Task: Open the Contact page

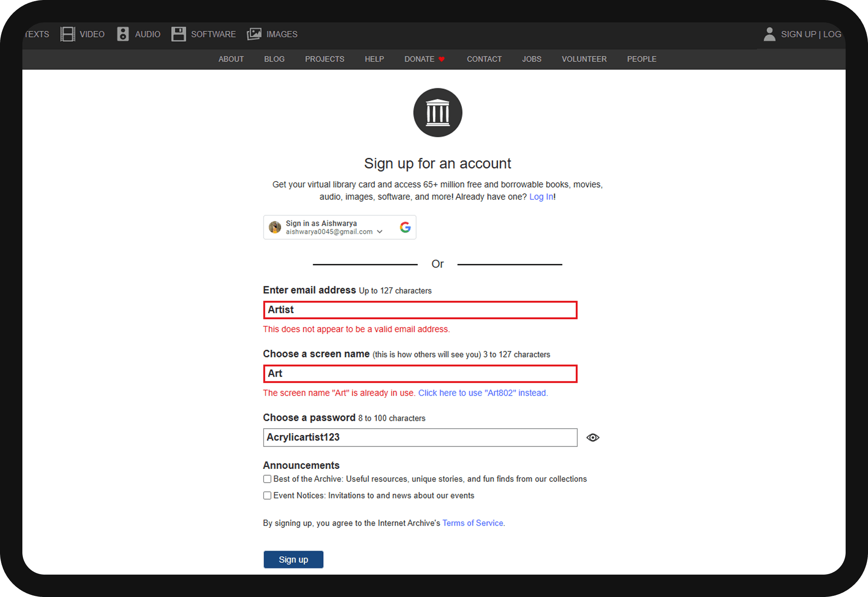Action: (484, 59)
